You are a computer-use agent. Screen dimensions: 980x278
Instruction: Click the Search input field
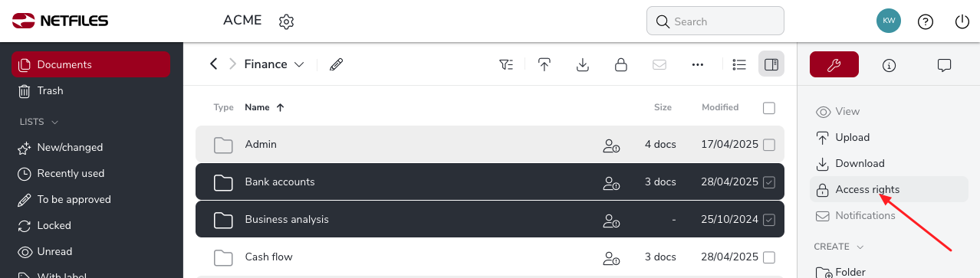[715, 21]
